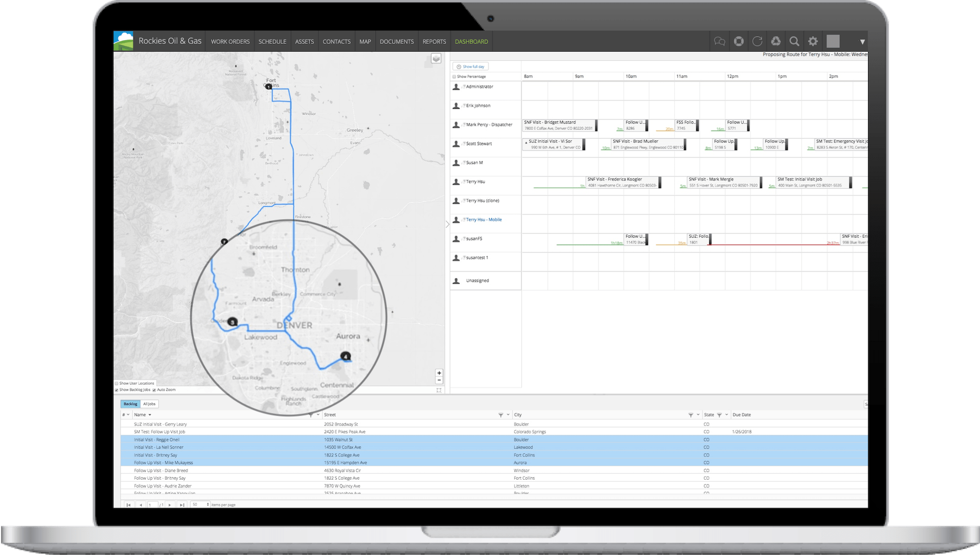The width and height of the screenshot is (980, 555).
Task: Select the highlighted backlog row Initial Visit - Britney Say
Action: coord(155,455)
